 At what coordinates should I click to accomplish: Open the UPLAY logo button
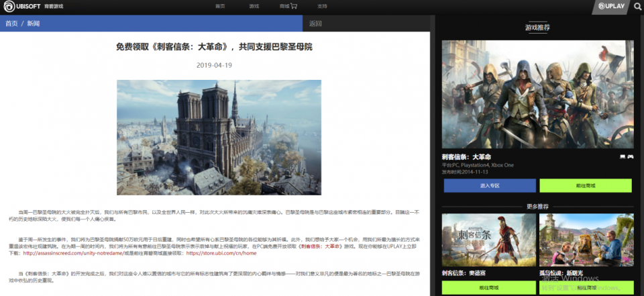tap(611, 6)
